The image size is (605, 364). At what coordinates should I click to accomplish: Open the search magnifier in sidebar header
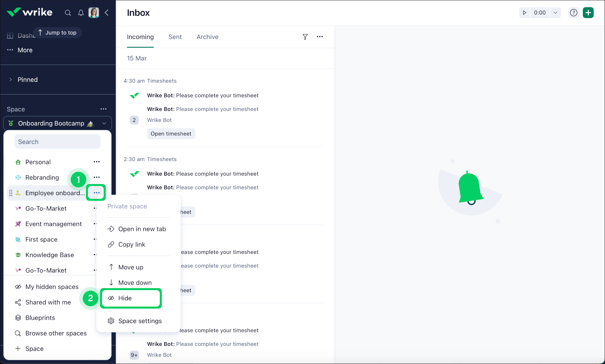(x=68, y=13)
